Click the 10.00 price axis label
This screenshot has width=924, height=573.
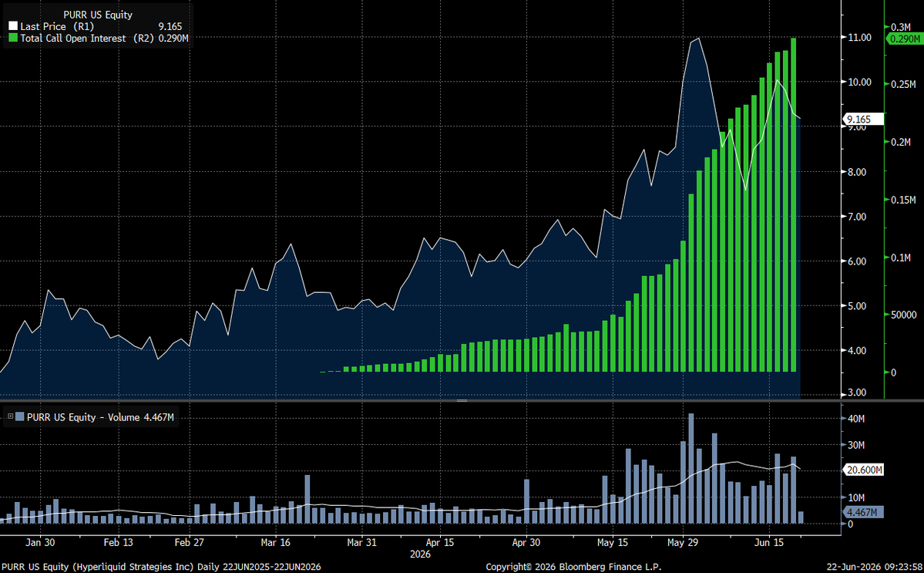pos(859,82)
